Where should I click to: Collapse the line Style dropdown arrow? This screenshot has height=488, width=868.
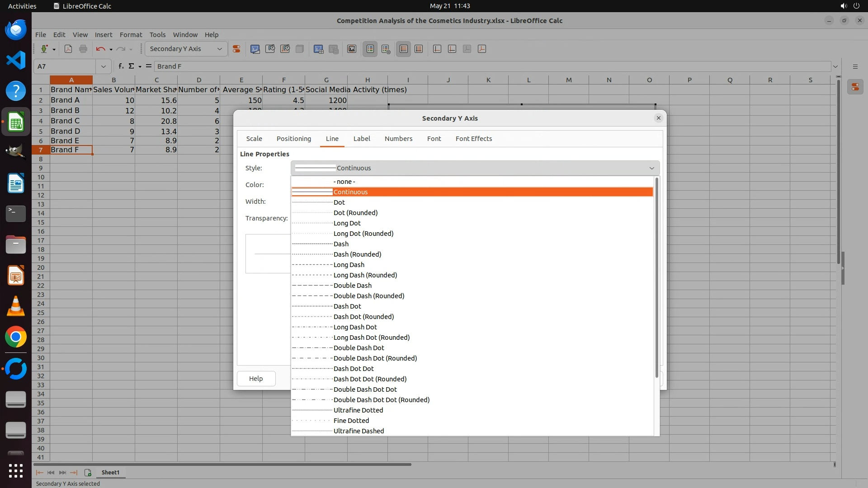(x=651, y=168)
